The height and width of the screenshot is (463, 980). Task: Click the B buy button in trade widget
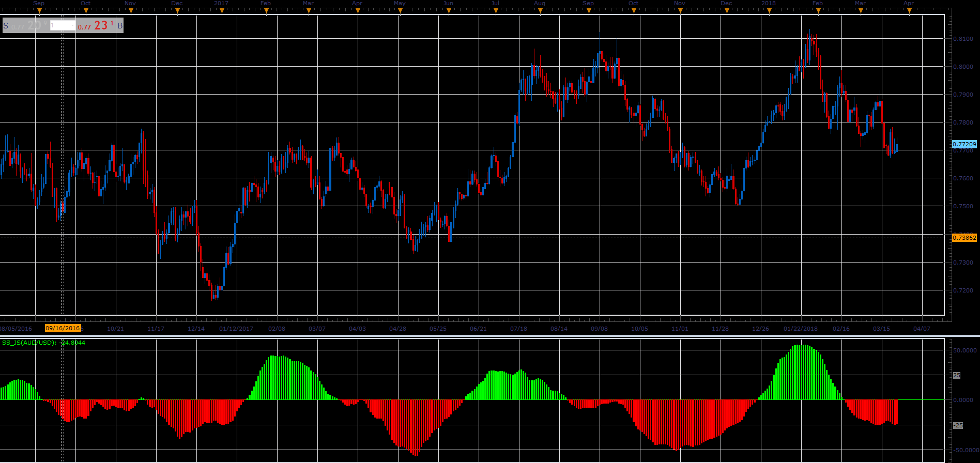[120, 25]
